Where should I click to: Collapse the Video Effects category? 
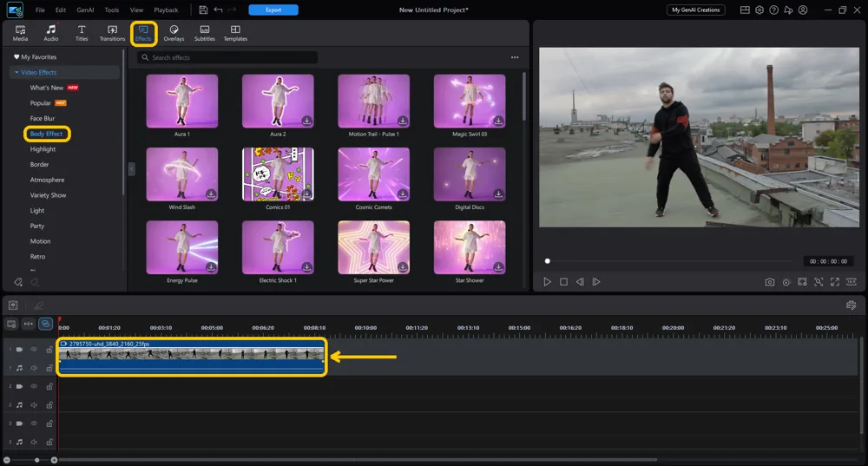[x=16, y=73]
